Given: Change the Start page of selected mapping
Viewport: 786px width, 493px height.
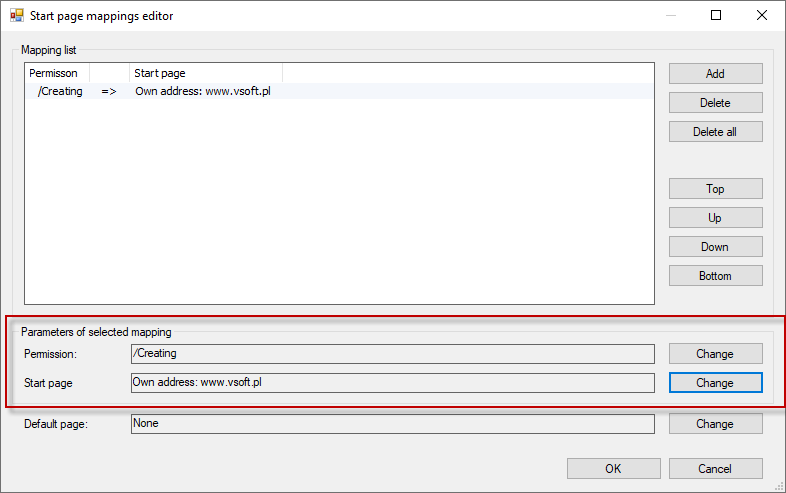Looking at the screenshot, I should click(715, 383).
